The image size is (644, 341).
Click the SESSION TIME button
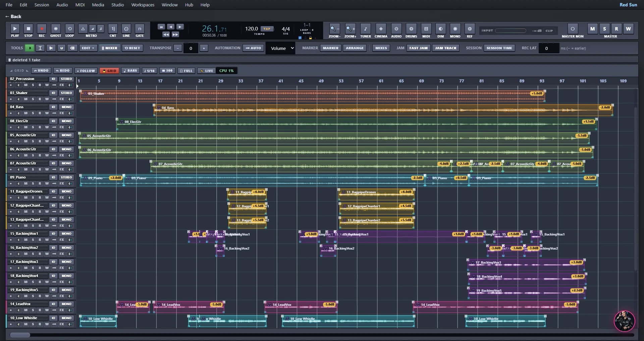[x=499, y=48]
